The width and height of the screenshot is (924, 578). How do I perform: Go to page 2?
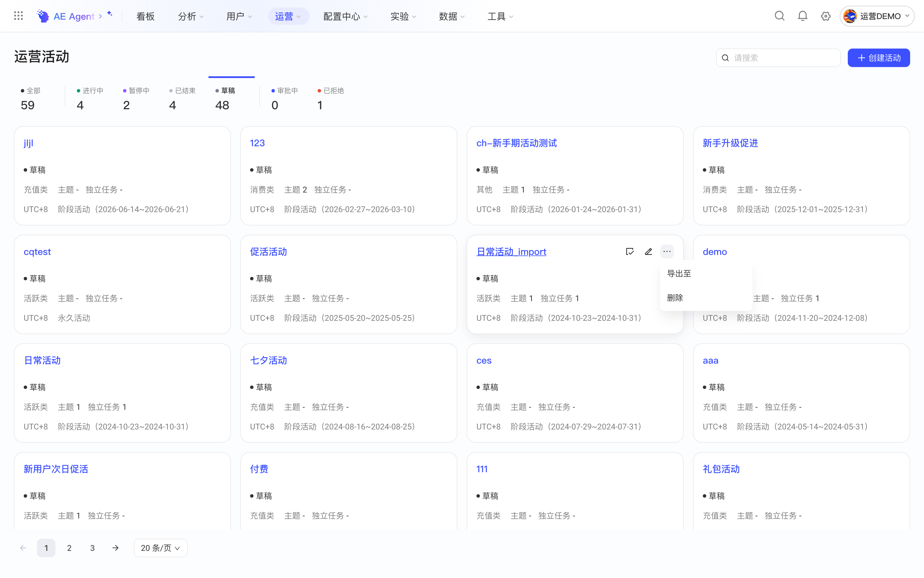coord(69,548)
